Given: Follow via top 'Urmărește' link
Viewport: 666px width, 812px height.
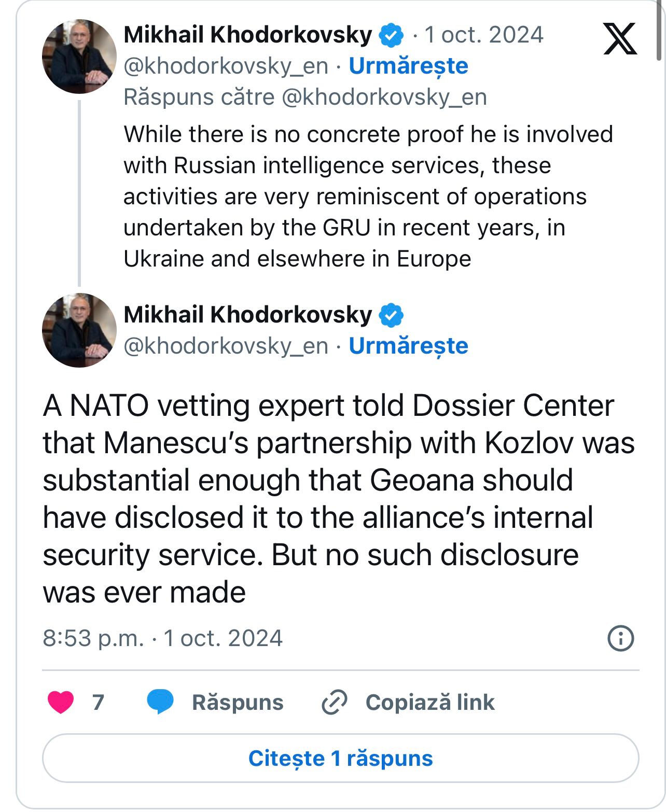Looking at the screenshot, I should tap(408, 66).
